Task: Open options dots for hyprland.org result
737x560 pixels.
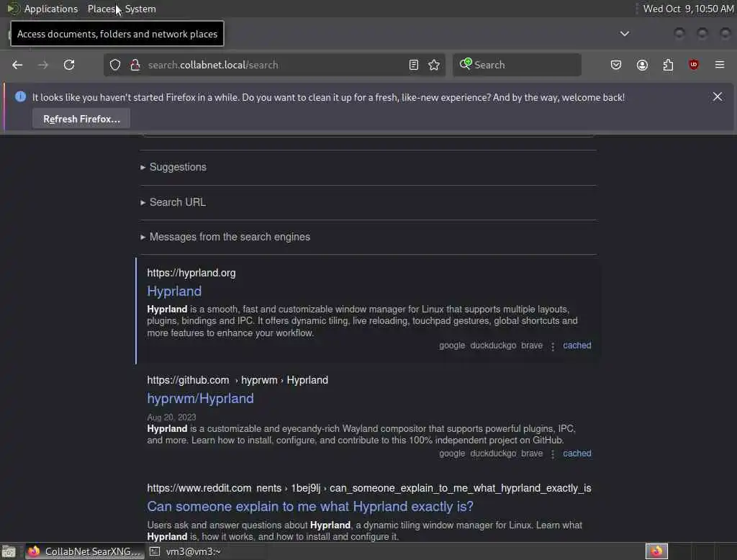Action: 553,346
